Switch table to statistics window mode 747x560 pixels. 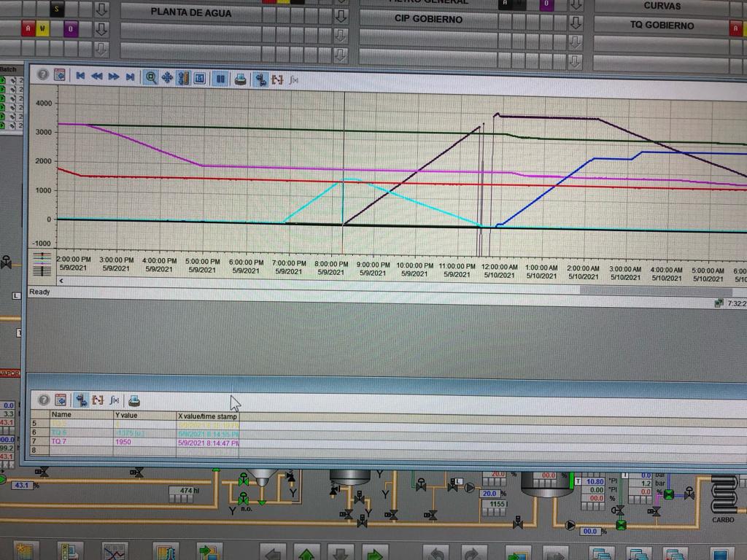115,400
